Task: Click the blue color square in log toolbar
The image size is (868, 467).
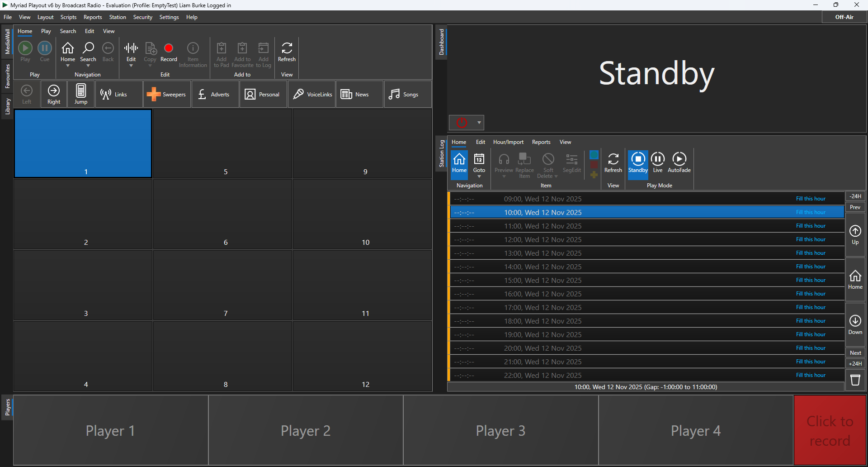Action: (594, 155)
